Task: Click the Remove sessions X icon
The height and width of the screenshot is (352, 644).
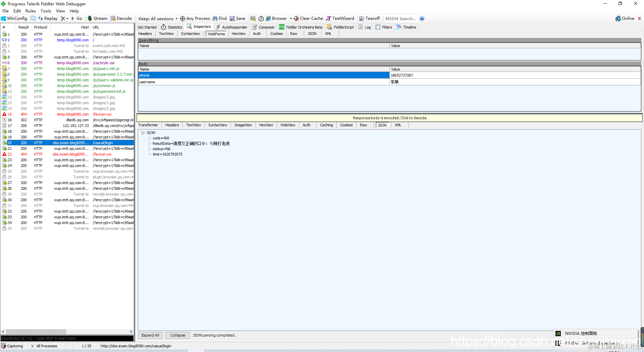Action: (63, 18)
